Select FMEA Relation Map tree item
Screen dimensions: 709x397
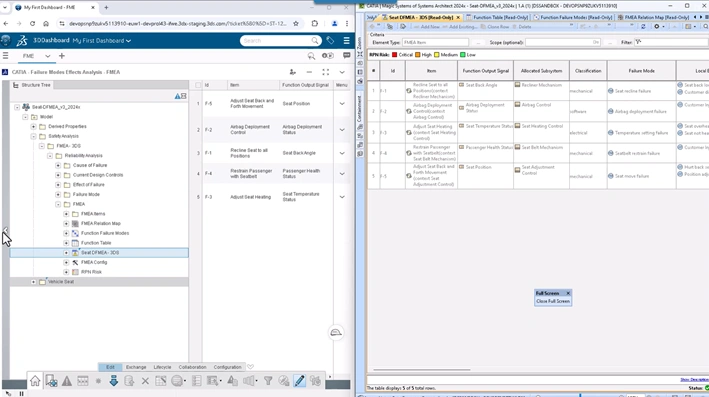(101, 223)
